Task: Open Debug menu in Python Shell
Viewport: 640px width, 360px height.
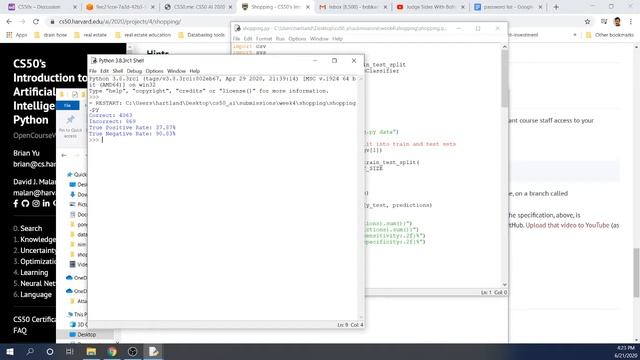Action: [x=134, y=71]
